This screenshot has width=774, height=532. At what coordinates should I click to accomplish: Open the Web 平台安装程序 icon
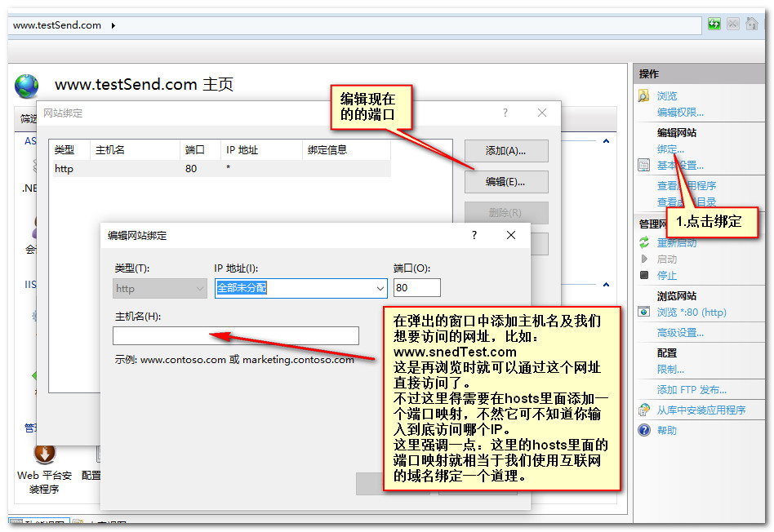pyautogui.click(x=44, y=454)
